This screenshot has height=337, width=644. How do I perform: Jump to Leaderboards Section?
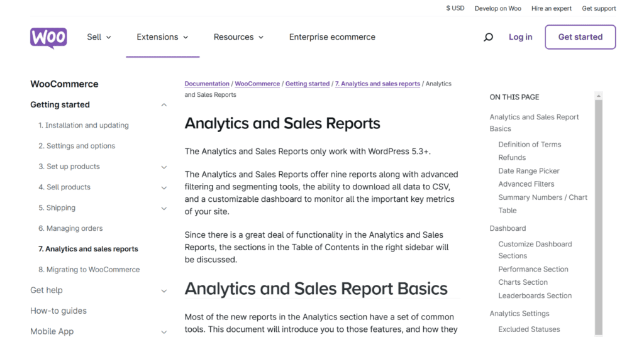pyautogui.click(x=535, y=296)
